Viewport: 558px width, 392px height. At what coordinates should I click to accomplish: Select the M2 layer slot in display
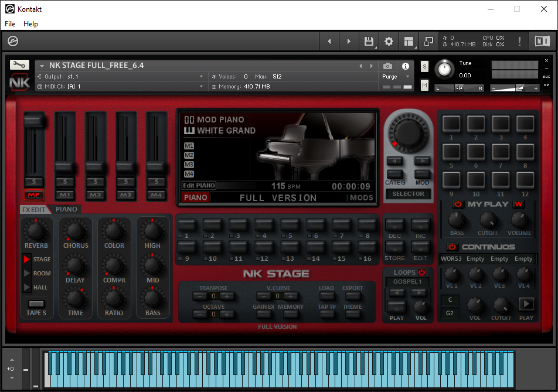pyautogui.click(x=189, y=155)
